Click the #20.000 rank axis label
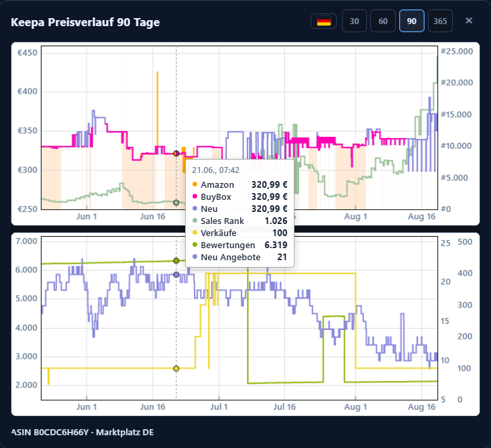 (457, 82)
